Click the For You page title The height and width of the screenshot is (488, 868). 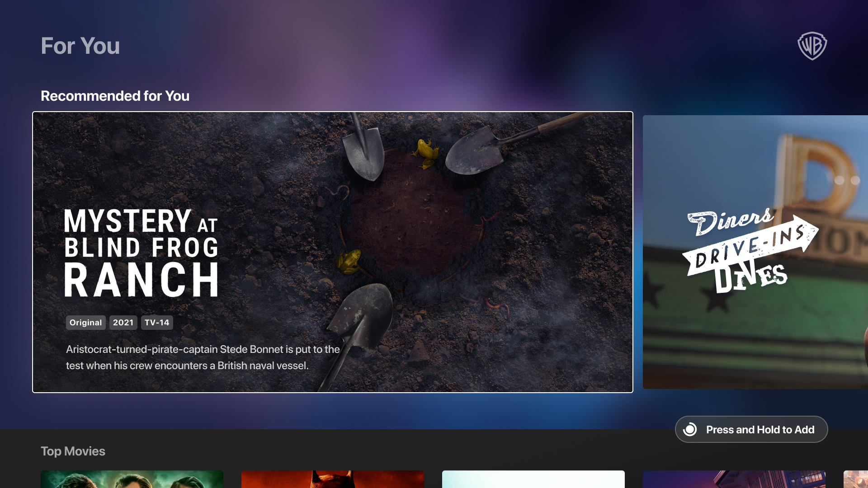[x=80, y=46]
